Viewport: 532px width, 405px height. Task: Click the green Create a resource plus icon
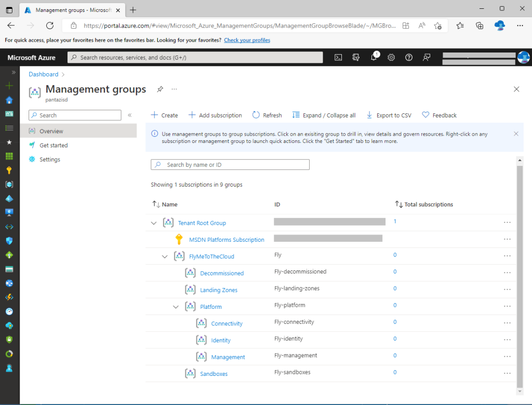[9, 86]
